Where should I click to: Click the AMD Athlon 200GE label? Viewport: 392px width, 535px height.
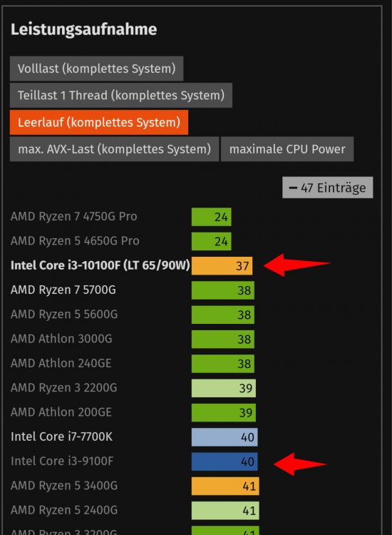point(61,412)
